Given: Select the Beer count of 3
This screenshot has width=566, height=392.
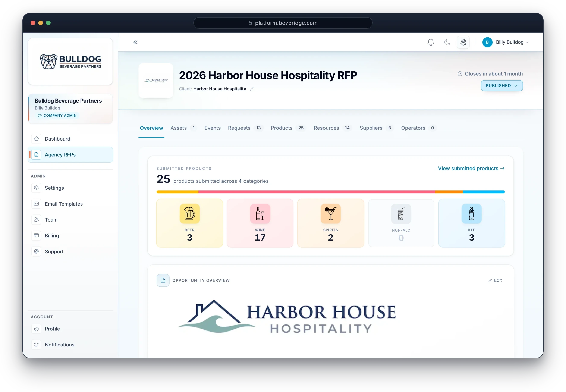Looking at the screenshot, I should tap(190, 238).
